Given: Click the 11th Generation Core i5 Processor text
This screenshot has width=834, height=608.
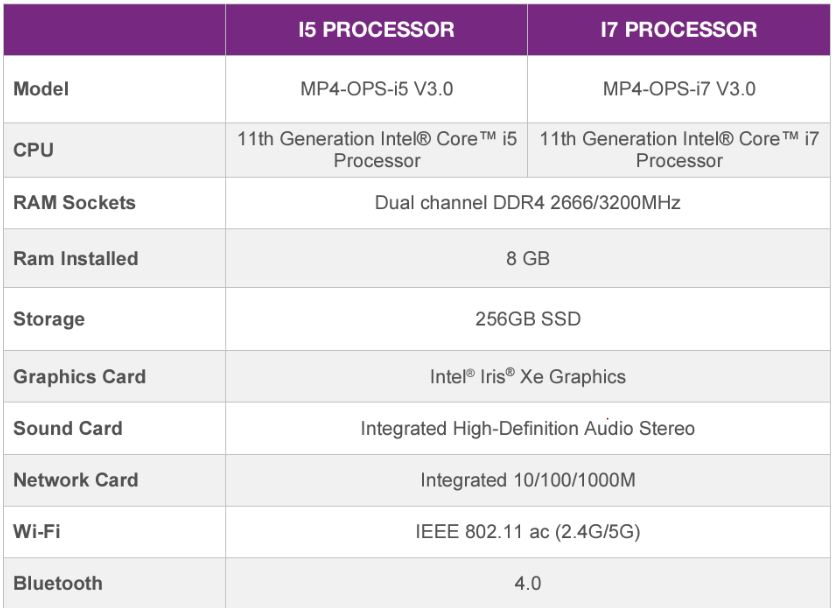Looking at the screenshot, I should pyautogui.click(x=377, y=150).
